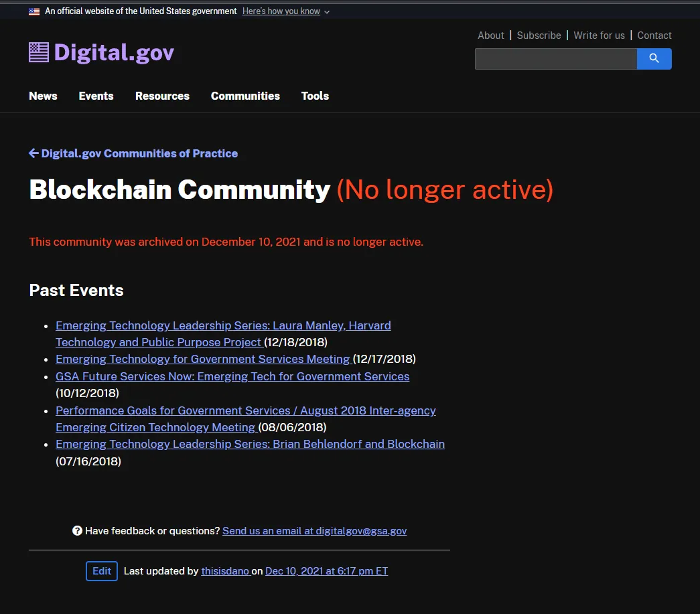The height and width of the screenshot is (614, 700).
Task: Open the thisisdano profile link
Action: coord(226,570)
